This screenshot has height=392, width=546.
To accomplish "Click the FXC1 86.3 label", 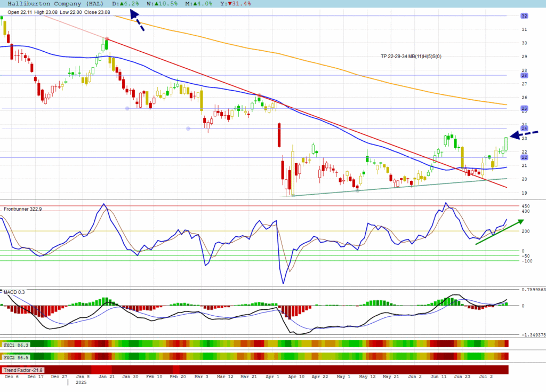I will (15, 345).
